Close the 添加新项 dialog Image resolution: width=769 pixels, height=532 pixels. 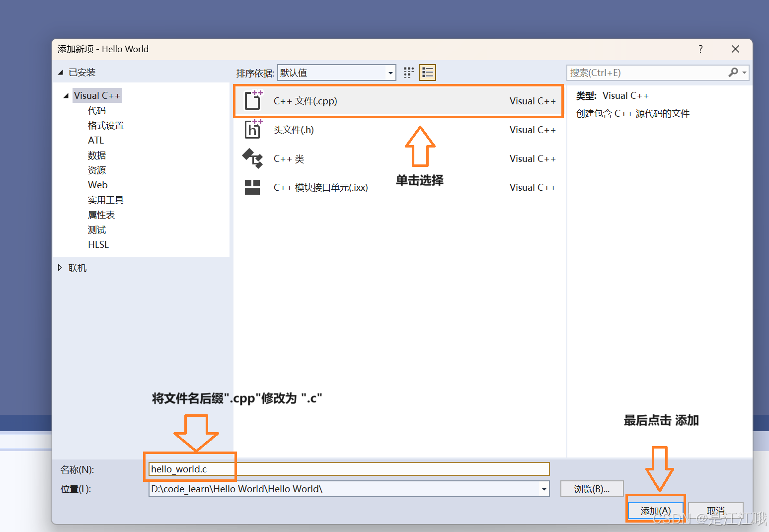click(736, 49)
